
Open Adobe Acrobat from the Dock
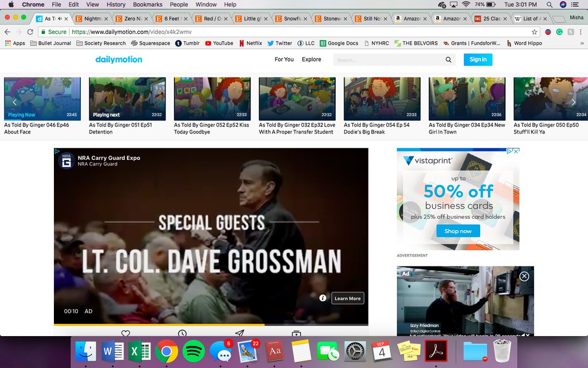point(436,351)
